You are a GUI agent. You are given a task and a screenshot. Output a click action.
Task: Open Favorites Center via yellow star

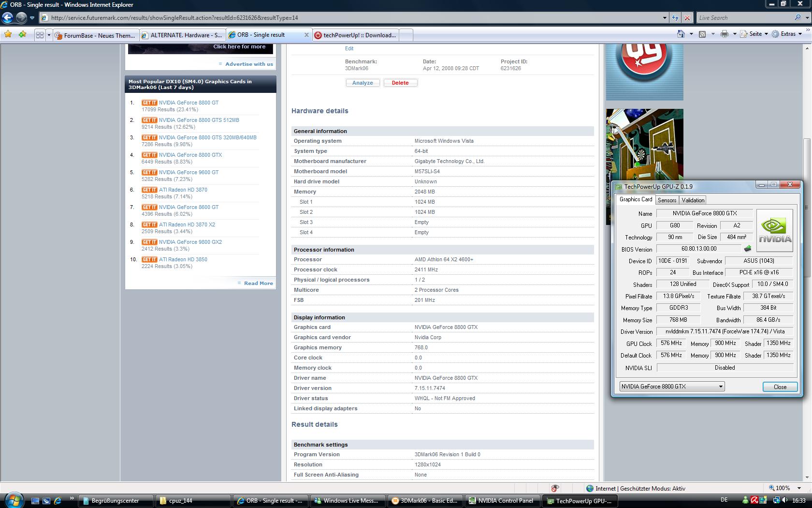8,34
